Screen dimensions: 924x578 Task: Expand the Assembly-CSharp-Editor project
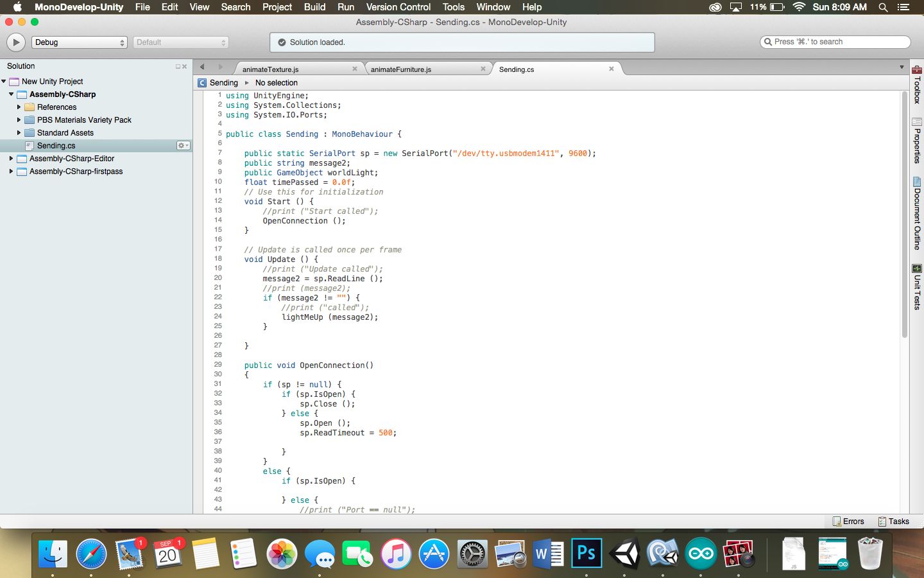coord(11,159)
